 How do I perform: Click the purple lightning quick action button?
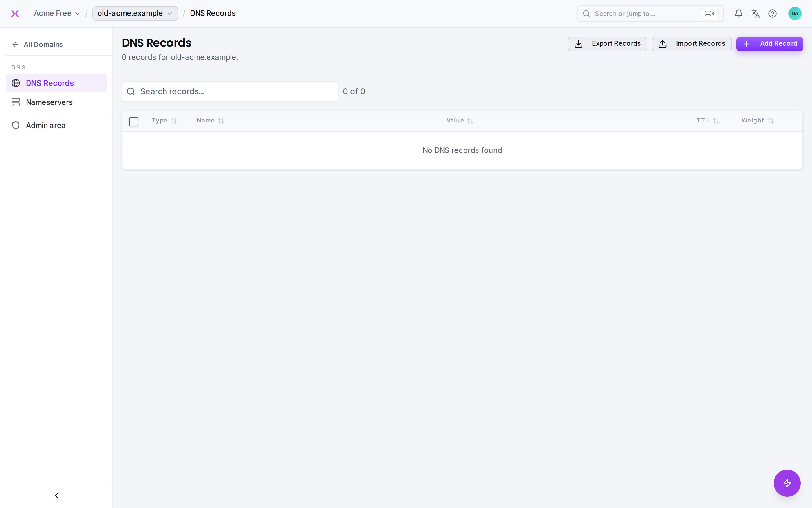point(787,483)
